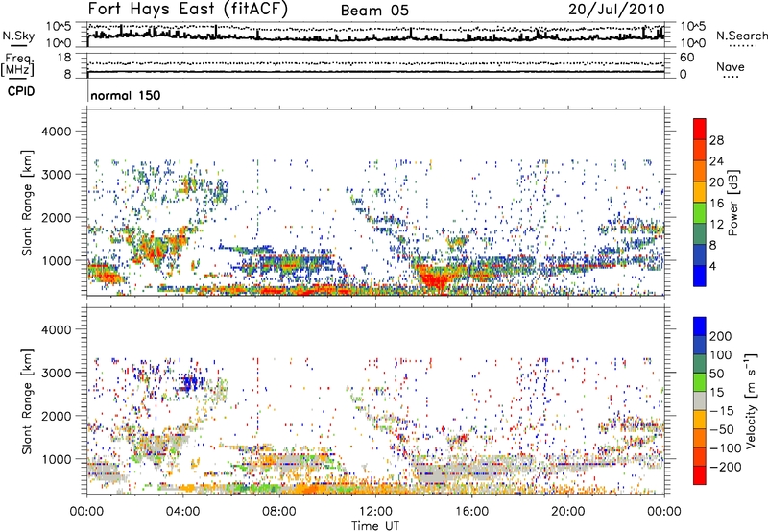Select the bright blue lowest Power color segment
768x532 pixels.
pos(700,276)
